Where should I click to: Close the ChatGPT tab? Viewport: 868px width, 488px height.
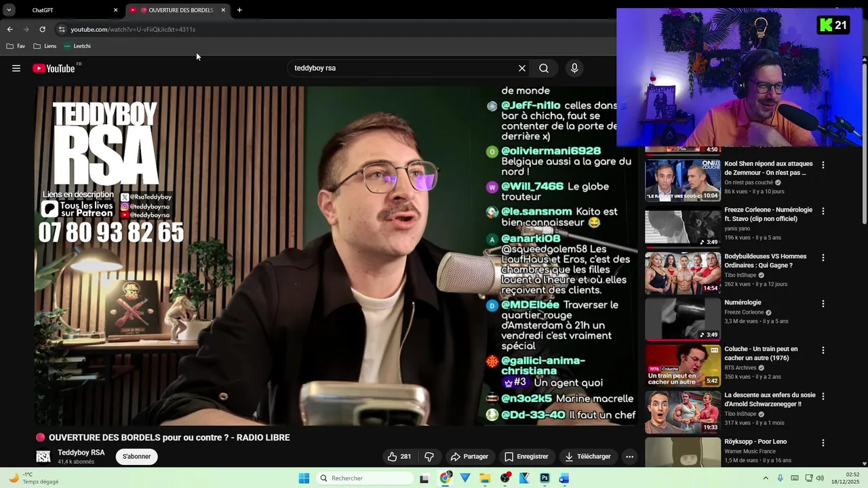tap(115, 10)
